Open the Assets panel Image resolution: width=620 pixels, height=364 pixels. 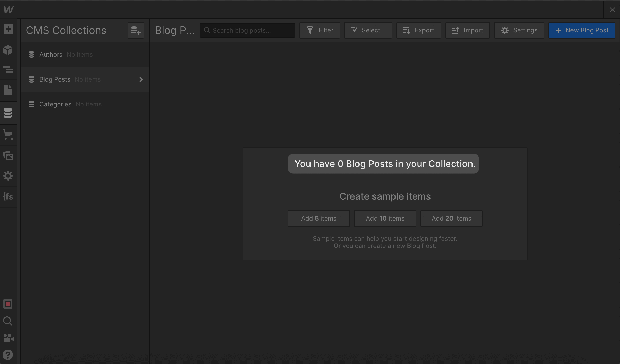point(8,156)
